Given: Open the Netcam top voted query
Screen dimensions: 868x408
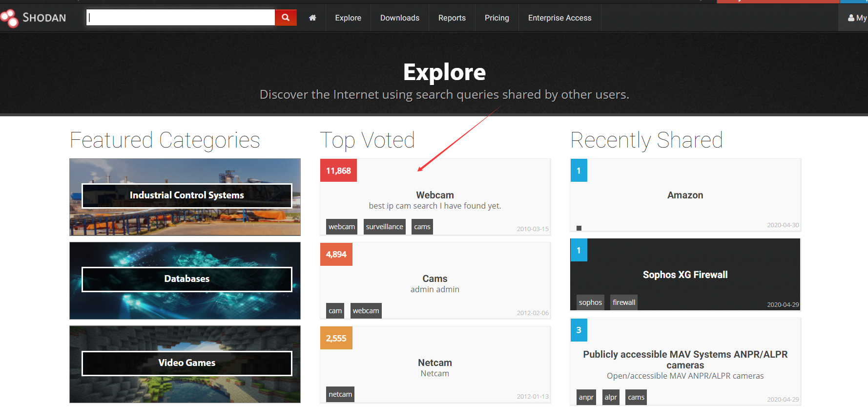Looking at the screenshot, I should [x=435, y=363].
